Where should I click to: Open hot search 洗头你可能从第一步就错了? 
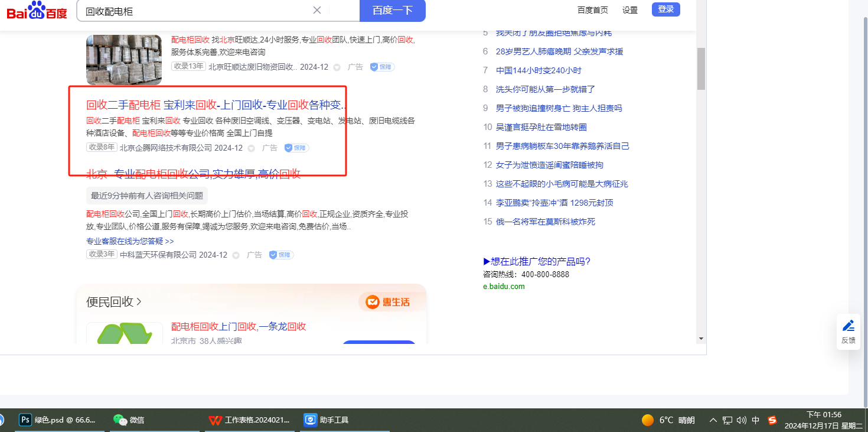click(x=546, y=89)
